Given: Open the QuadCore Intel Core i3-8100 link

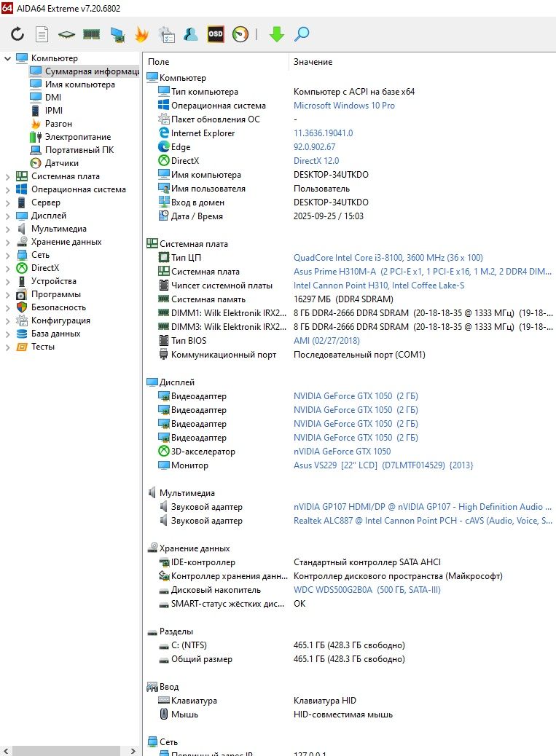Looking at the screenshot, I should 388,258.
